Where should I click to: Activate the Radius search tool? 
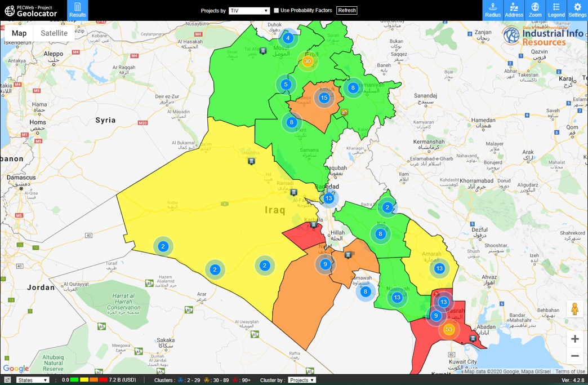493,10
